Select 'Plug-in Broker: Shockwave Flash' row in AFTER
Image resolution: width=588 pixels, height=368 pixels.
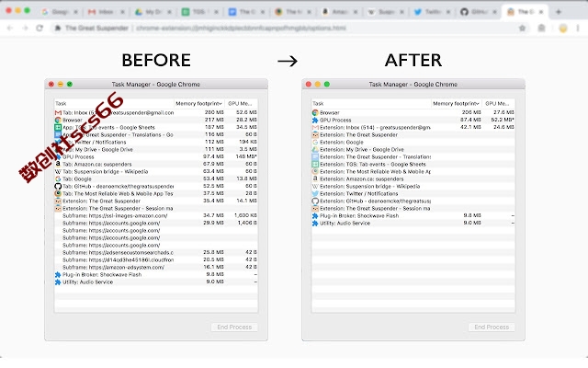point(413,216)
